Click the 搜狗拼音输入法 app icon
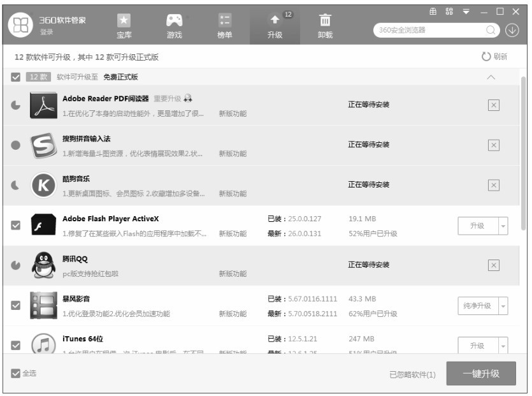Screen dimensions: 532x396 coord(43,145)
